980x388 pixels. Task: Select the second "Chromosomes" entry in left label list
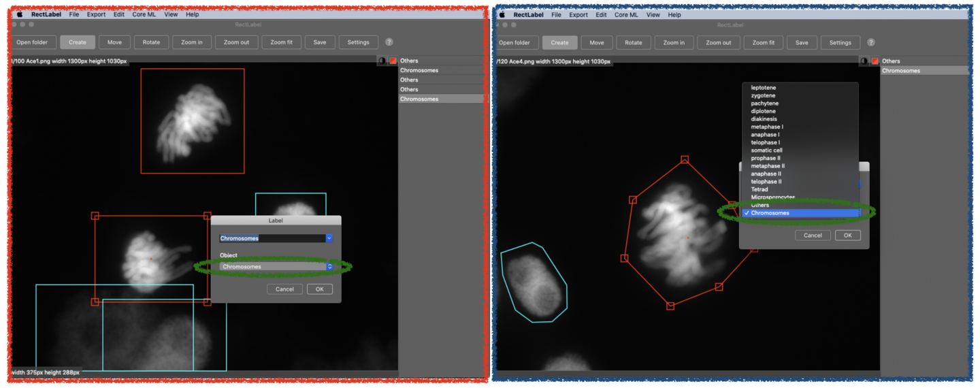pos(419,99)
